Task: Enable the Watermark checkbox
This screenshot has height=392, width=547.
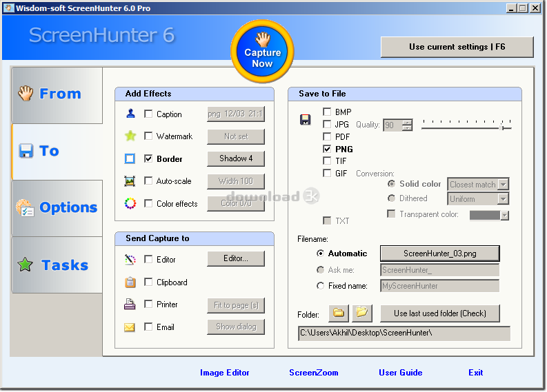Action: click(x=148, y=136)
